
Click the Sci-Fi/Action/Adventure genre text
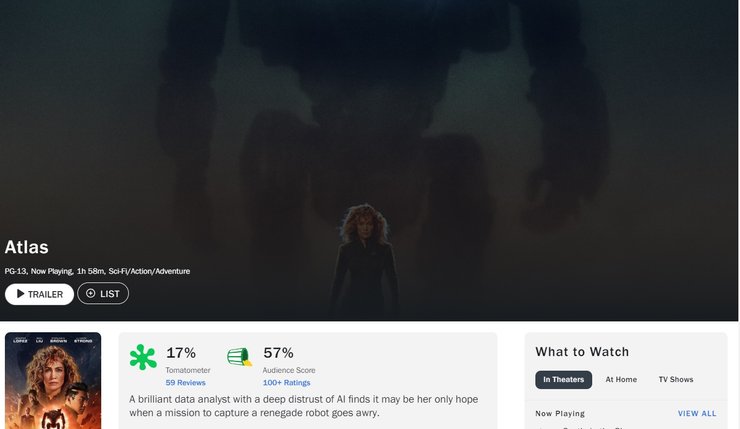[149, 271]
